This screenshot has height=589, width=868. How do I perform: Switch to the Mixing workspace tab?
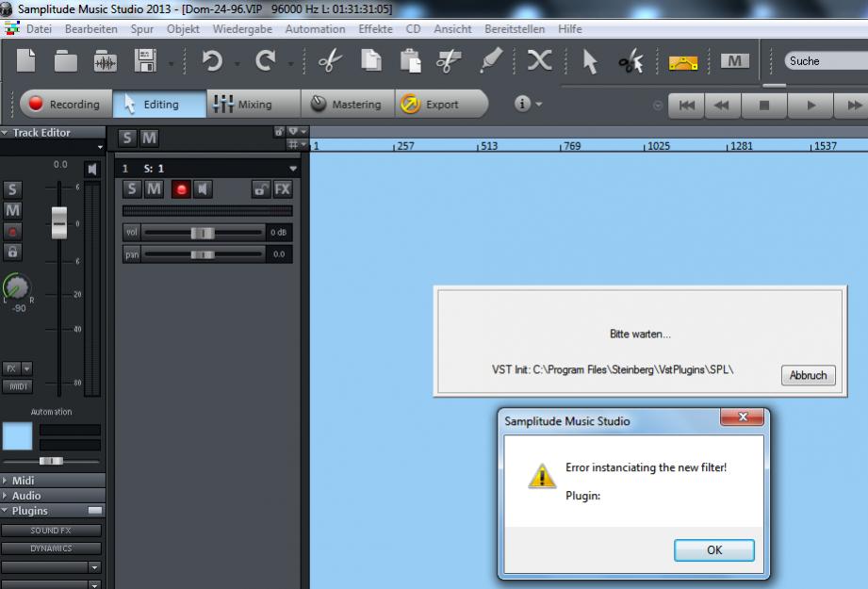tap(254, 104)
